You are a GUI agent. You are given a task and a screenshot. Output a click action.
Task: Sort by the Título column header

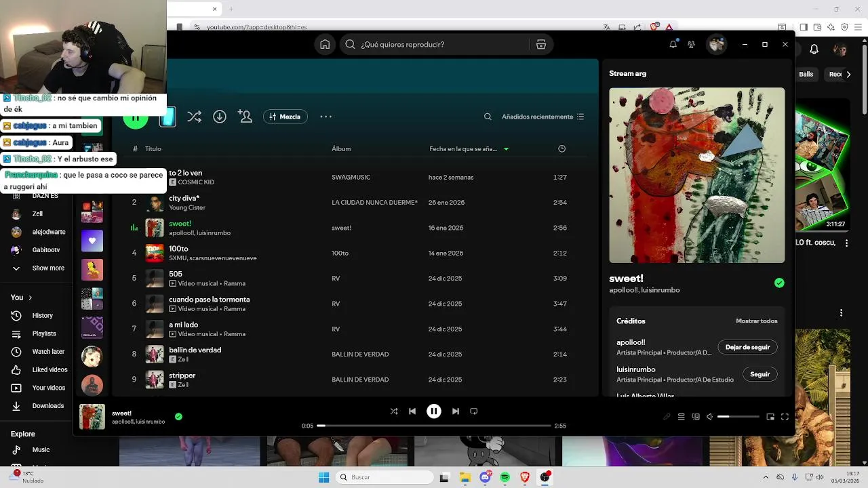click(x=153, y=148)
